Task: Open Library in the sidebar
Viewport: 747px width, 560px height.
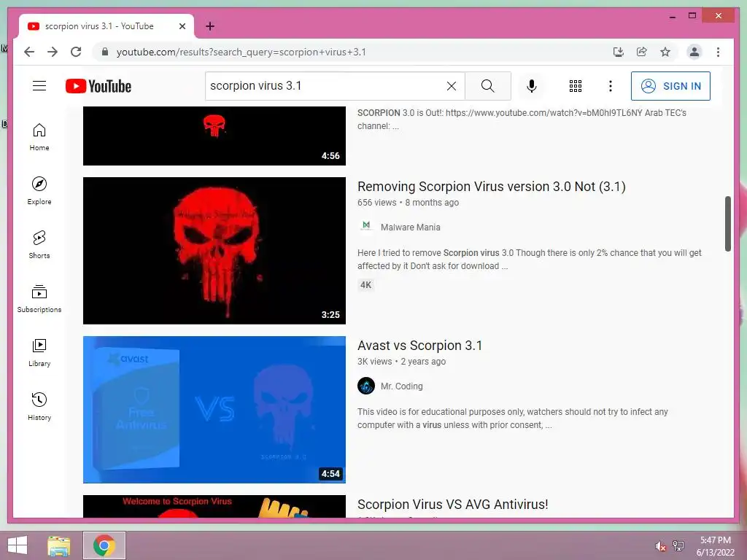Action: (x=39, y=352)
